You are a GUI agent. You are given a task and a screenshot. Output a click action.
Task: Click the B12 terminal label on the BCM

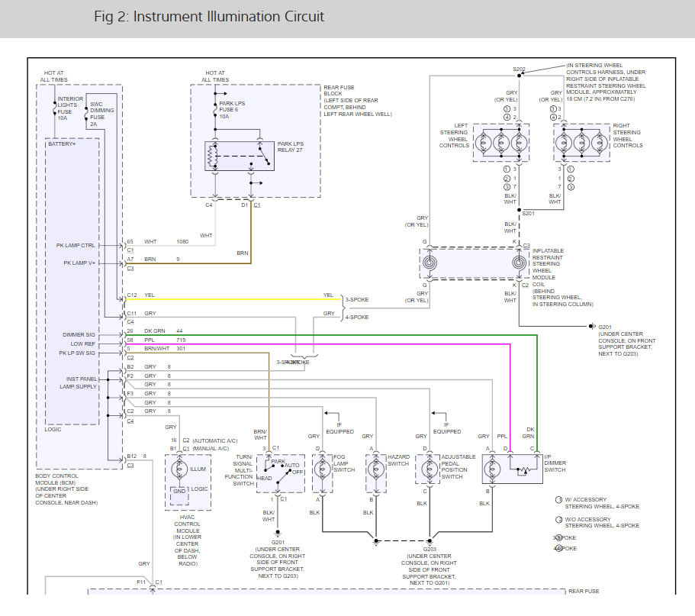tap(132, 456)
